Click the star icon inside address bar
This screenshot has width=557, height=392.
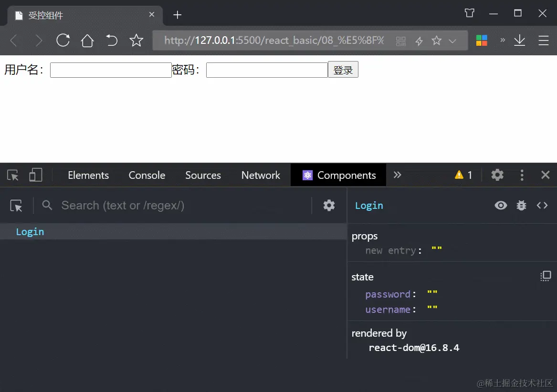(437, 41)
